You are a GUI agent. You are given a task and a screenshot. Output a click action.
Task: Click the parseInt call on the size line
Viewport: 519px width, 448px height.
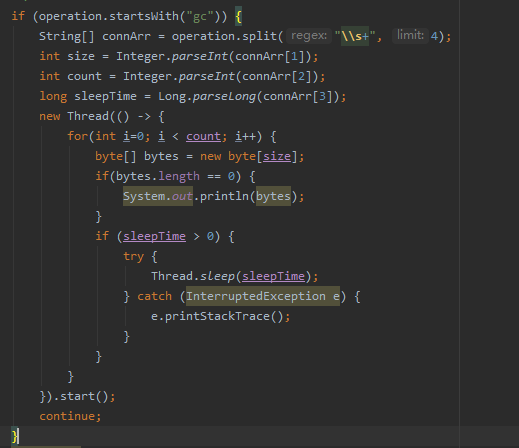(200, 56)
